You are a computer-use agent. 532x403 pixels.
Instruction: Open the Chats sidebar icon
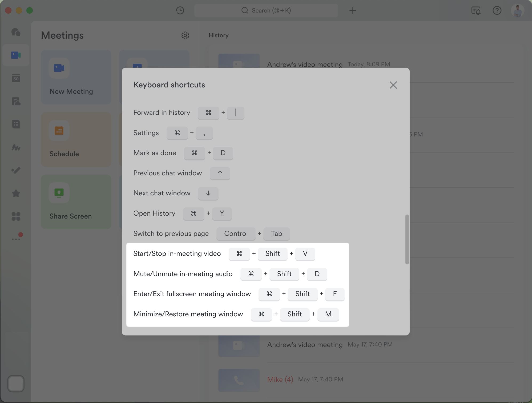point(16,33)
